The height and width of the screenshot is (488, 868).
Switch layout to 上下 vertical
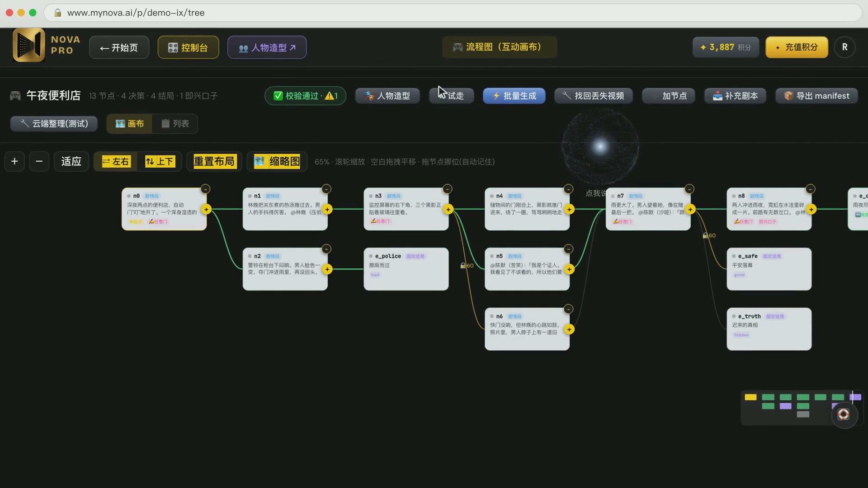point(160,161)
